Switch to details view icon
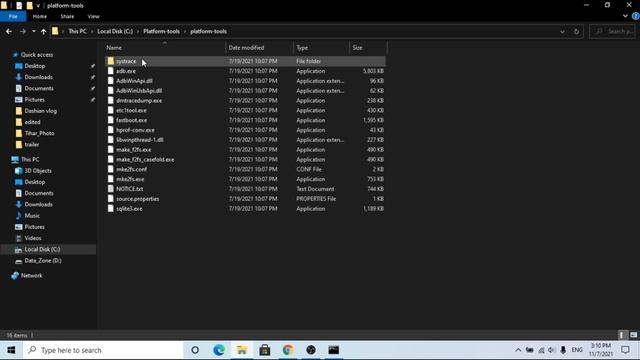The height and width of the screenshot is (360, 640). (622, 335)
